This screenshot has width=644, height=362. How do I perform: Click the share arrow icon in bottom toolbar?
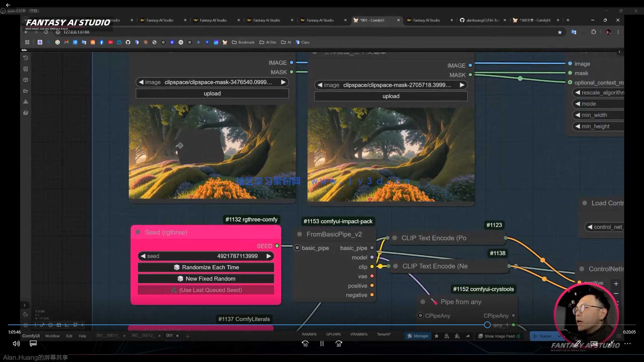coord(468,336)
